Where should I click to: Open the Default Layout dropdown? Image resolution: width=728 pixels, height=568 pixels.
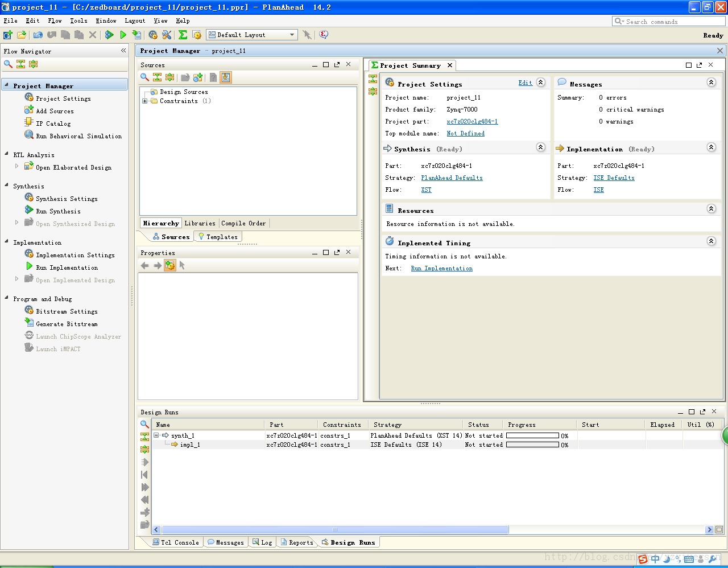(252, 35)
